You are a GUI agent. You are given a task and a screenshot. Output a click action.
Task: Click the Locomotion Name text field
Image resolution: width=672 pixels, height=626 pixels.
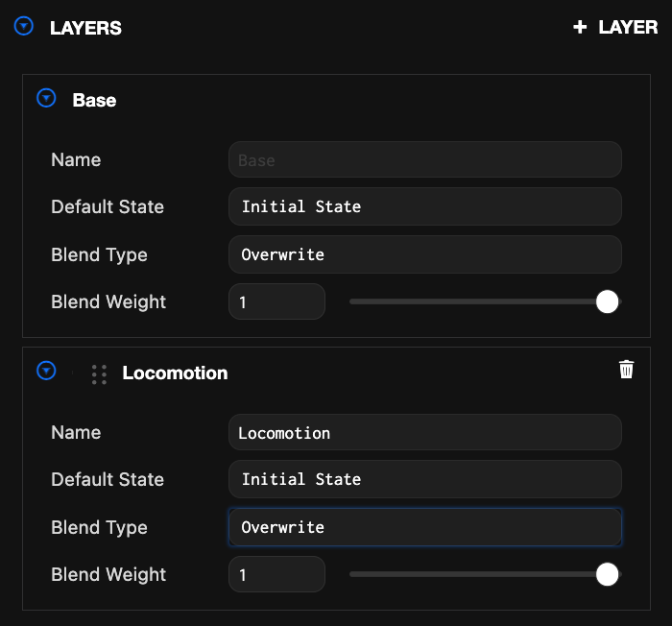(x=424, y=433)
